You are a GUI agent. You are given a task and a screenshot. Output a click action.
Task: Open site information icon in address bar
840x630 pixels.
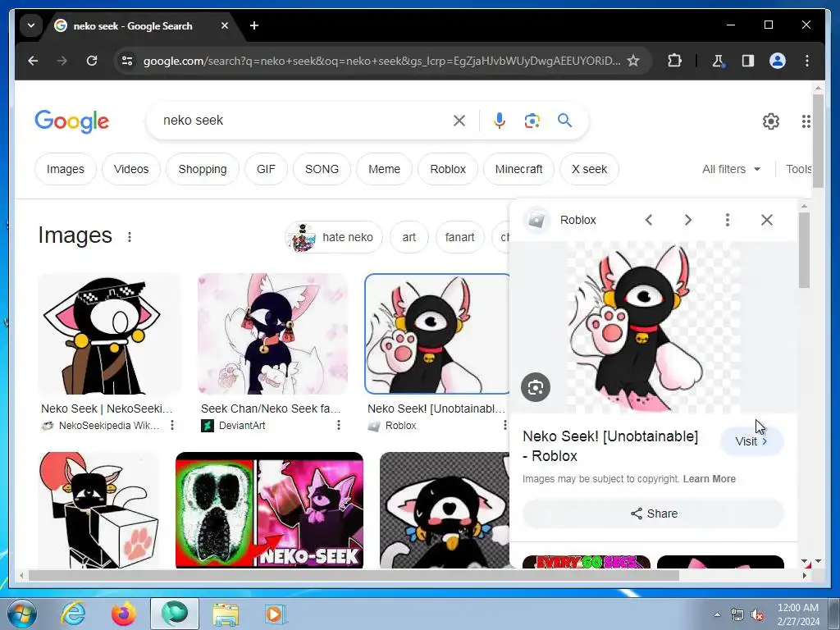(x=127, y=61)
